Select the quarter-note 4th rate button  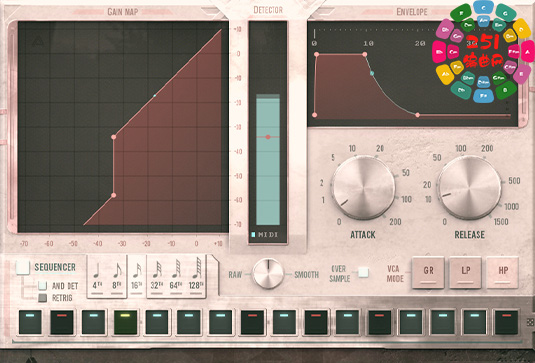pos(97,276)
